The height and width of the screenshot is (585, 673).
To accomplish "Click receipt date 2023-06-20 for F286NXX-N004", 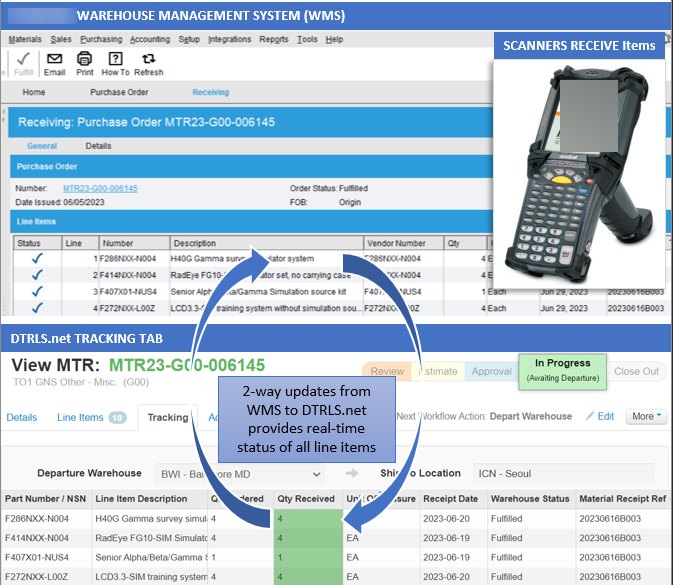I will click(446, 518).
